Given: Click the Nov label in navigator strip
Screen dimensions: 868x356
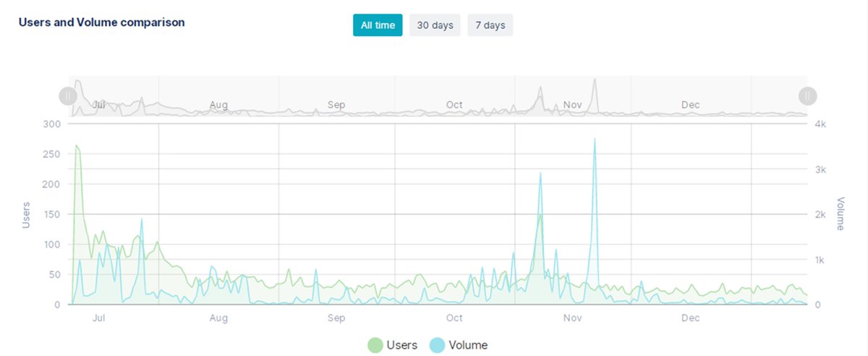Looking at the screenshot, I should [x=573, y=105].
